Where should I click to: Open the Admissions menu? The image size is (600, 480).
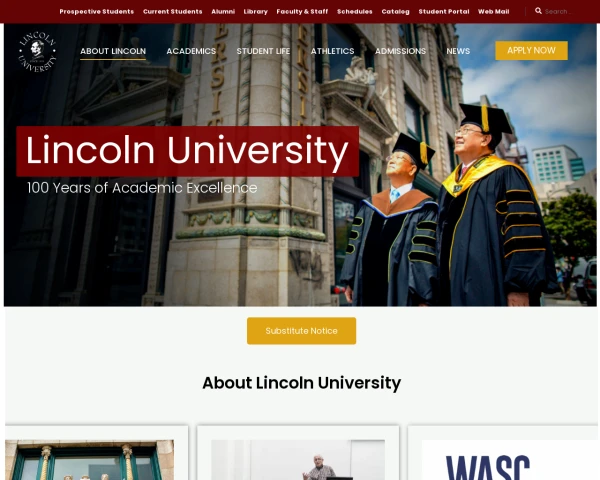click(400, 51)
